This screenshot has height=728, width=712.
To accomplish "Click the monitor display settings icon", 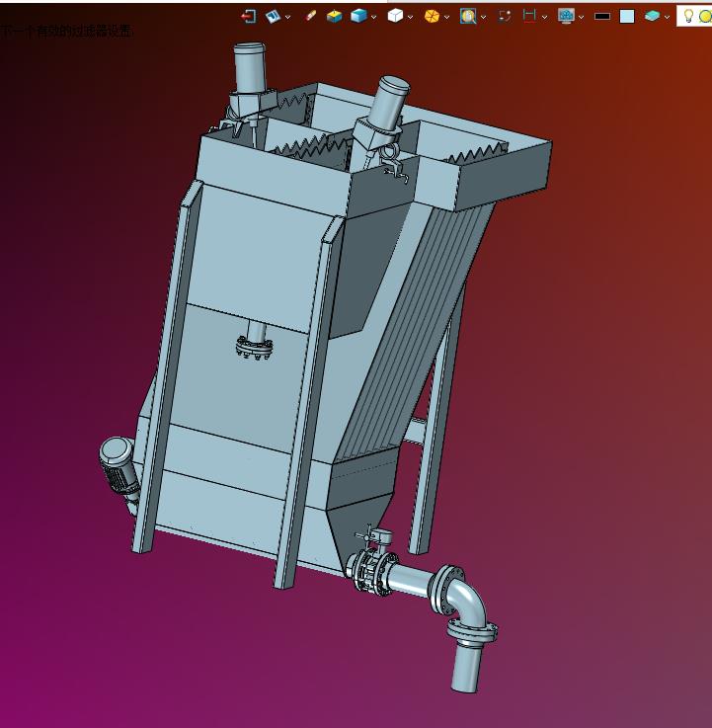I will click(566, 16).
